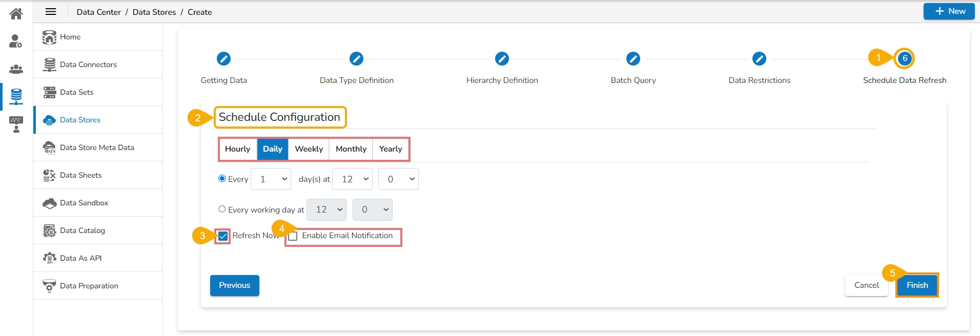The width and height of the screenshot is (980, 336).
Task: Open the user groups icon in left rail
Action: pos(16,69)
